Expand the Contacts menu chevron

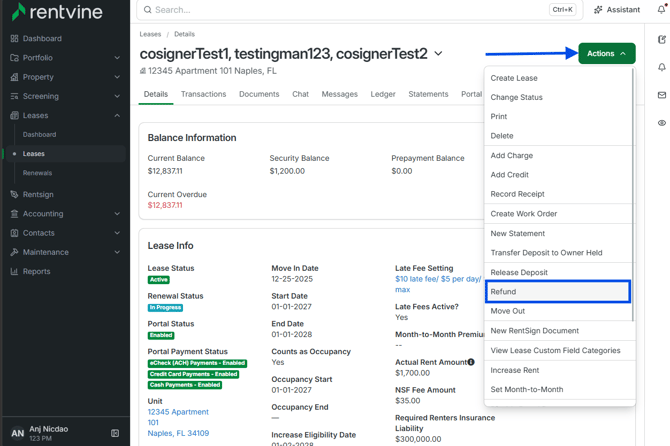117,233
